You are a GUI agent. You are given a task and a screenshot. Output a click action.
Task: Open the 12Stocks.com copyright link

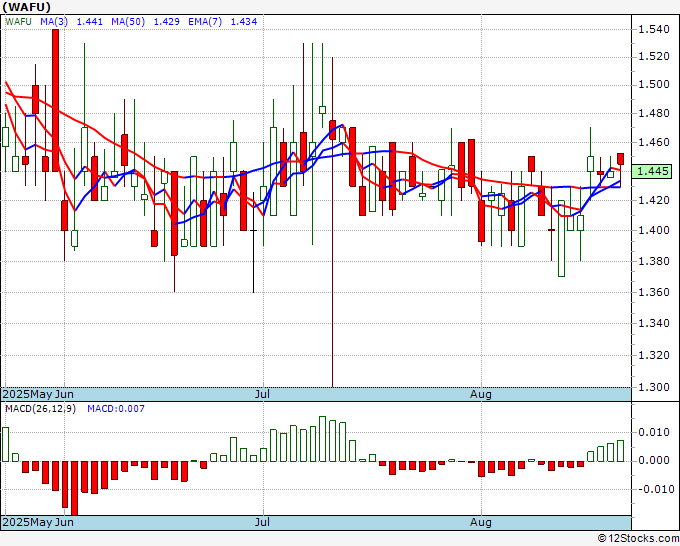(638, 538)
